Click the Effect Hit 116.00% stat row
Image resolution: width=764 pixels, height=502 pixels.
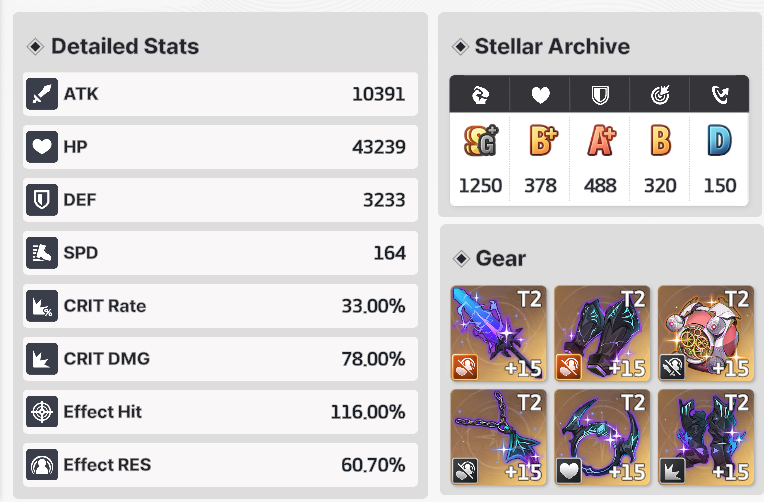point(220,412)
